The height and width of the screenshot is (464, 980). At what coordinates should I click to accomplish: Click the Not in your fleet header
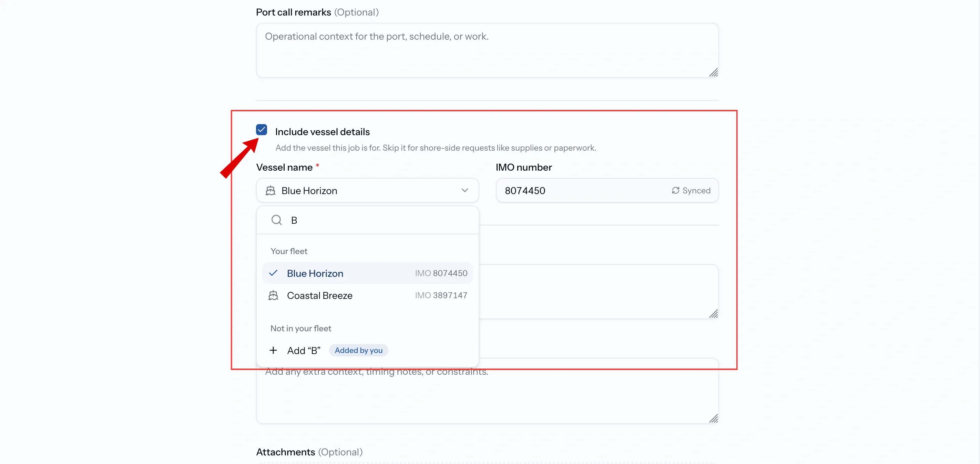tap(300, 329)
